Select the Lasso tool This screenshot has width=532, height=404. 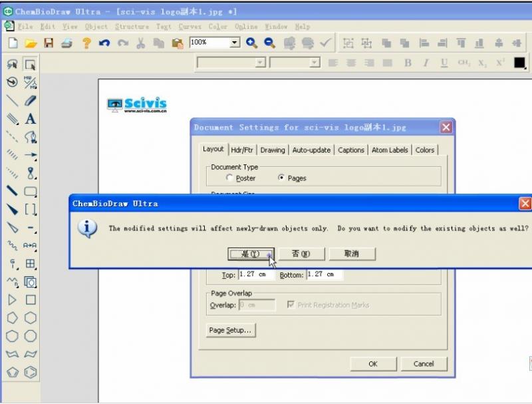[12, 64]
